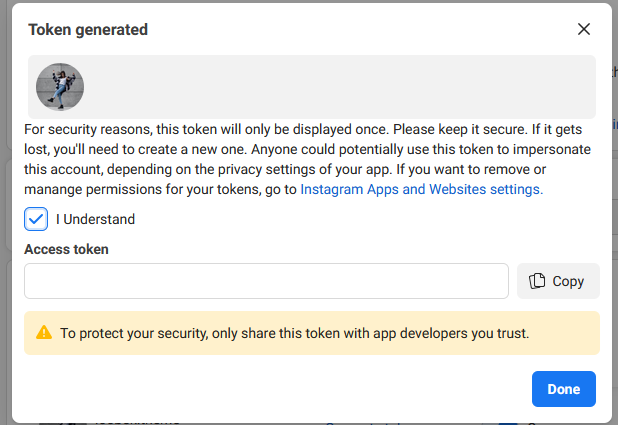
Task: Click the "I Understand" label text
Action: [95, 219]
